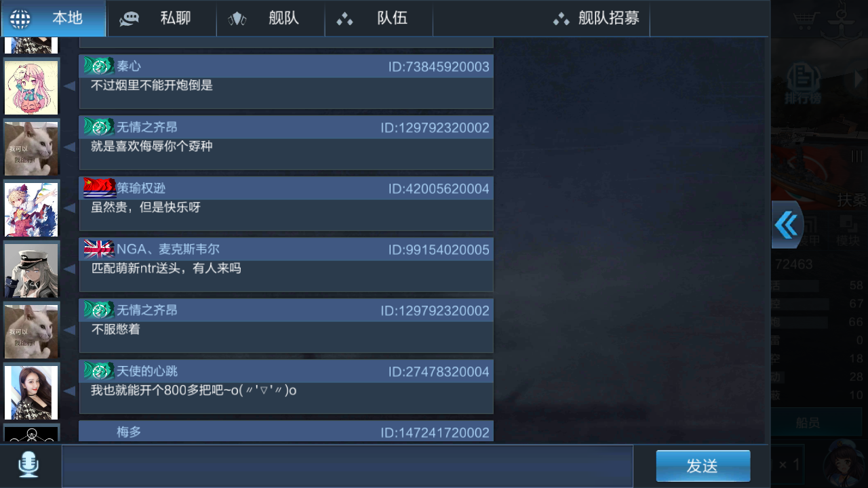Image resolution: width=868 pixels, height=488 pixels.
Task: Tap the Chinese flag beside 策瑜权逊
Action: point(99,188)
